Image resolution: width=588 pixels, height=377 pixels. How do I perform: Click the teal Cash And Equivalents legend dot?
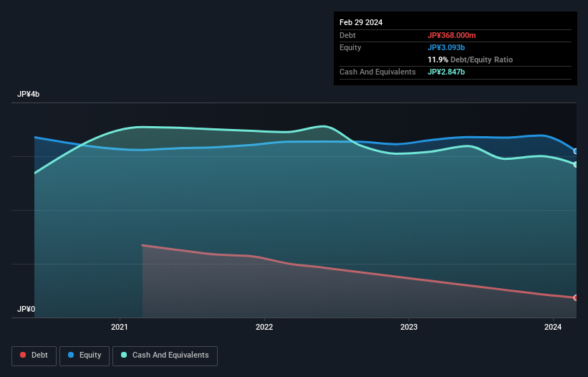click(124, 355)
